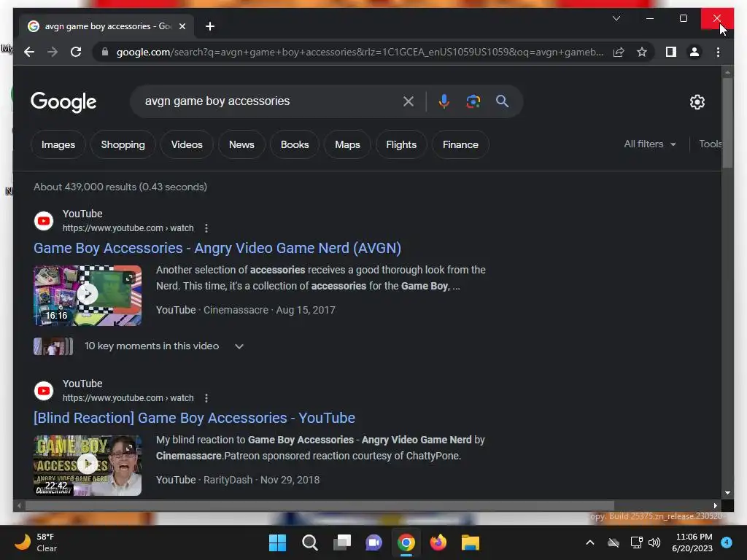Open the Tools search options
747x560 pixels.
pos(710,144)
